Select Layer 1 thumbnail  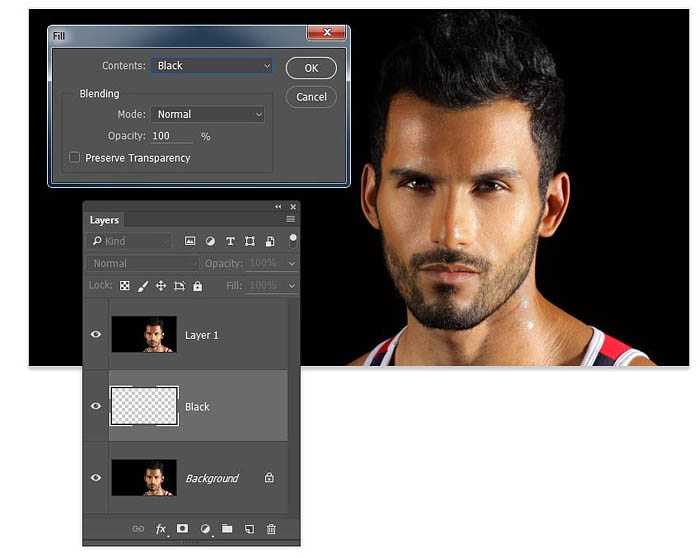144,334
